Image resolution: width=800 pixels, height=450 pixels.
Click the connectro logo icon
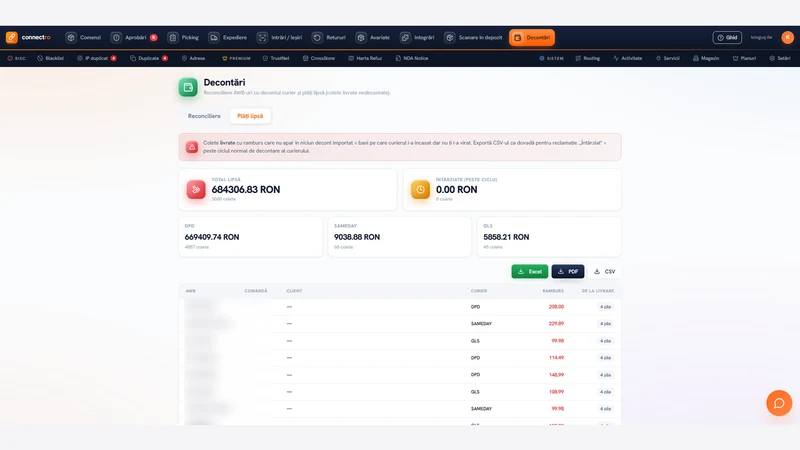12,37
